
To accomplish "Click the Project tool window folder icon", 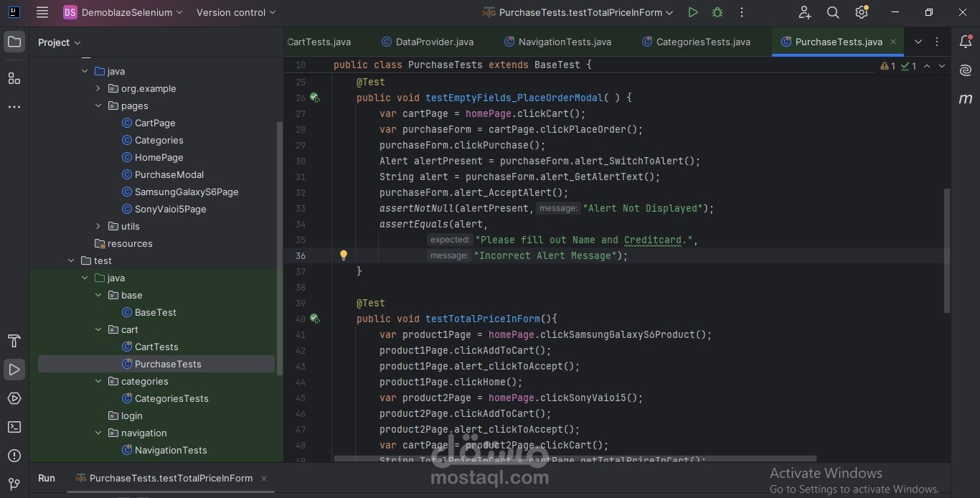I will pyautogui.click(x=14, y=42).
